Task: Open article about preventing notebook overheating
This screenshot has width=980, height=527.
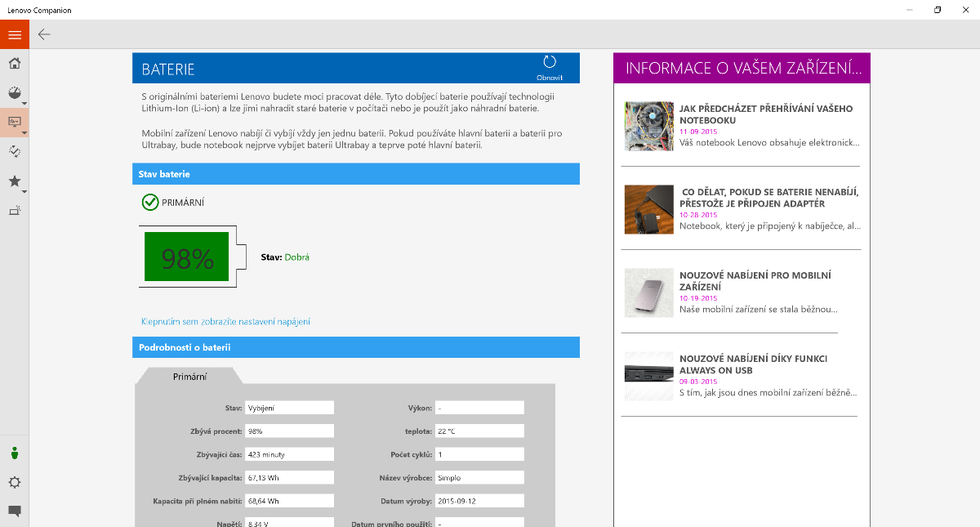Action: click(x=765, y=114)
